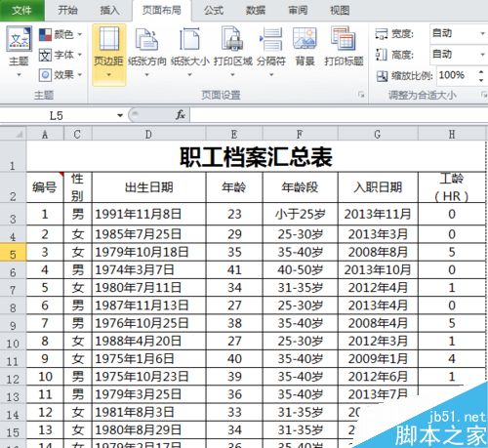488x448 pixels.
Task: Expand the 分隔符 dropdown arrow
Action: [x=271, y=75]
